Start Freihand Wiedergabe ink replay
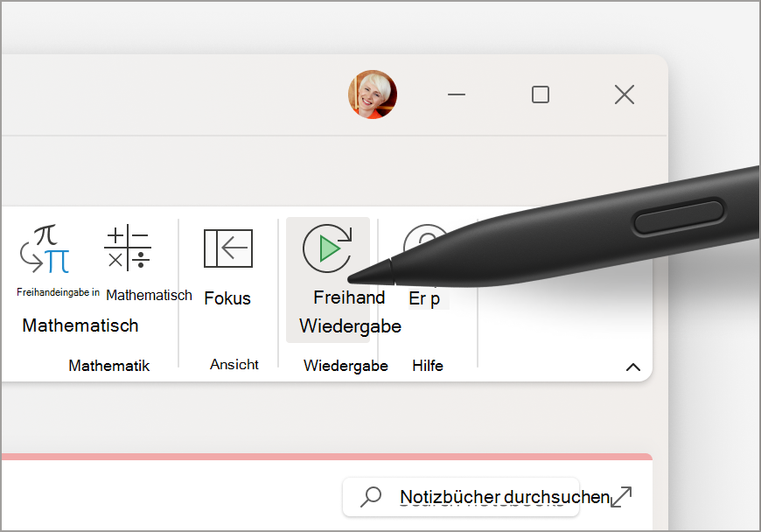 pyautogui.click(x=328, y=280)
